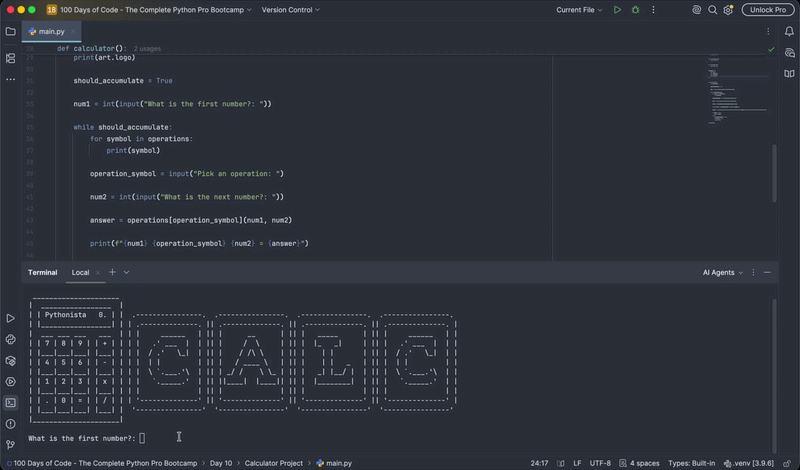Open the AI Chat icon in right sidebar
This screenshot has height=470, width=800.
pos(789,53)
